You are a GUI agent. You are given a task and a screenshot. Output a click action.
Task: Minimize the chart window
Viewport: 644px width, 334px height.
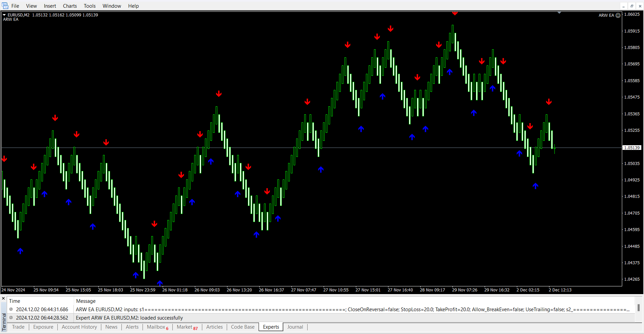click(x=623, y=6)
